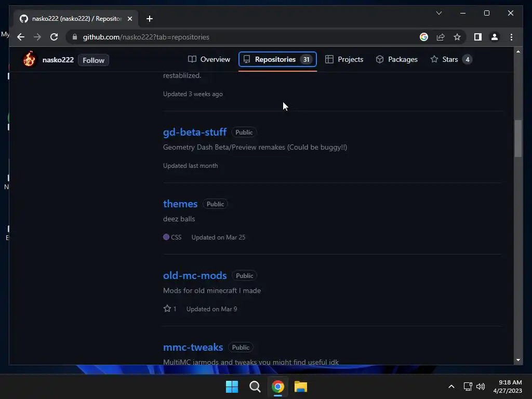Screen dimensions: 532x399
Task: Reload the GitHub page
Action: pyautogui.click(x=54, y=37)
